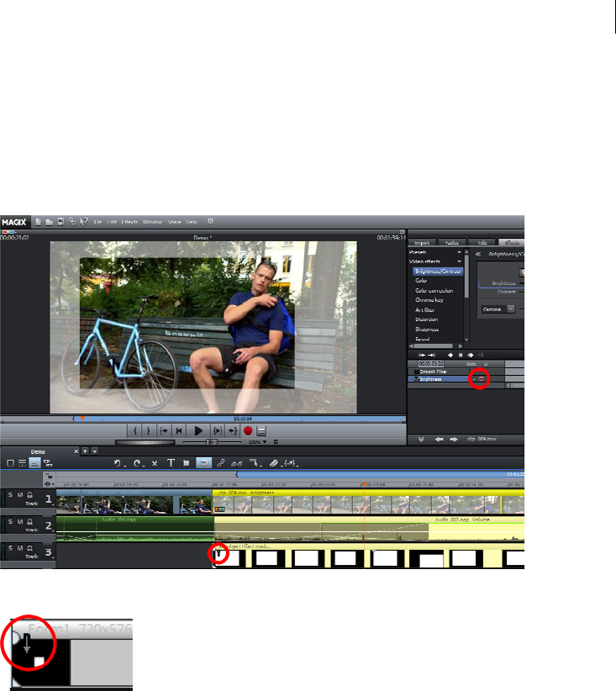The height and width of the screenshot is (691, 616).
Task: Go back with double-chevron next to Brightness/Contrast
Action: click(x=477, y=254)
